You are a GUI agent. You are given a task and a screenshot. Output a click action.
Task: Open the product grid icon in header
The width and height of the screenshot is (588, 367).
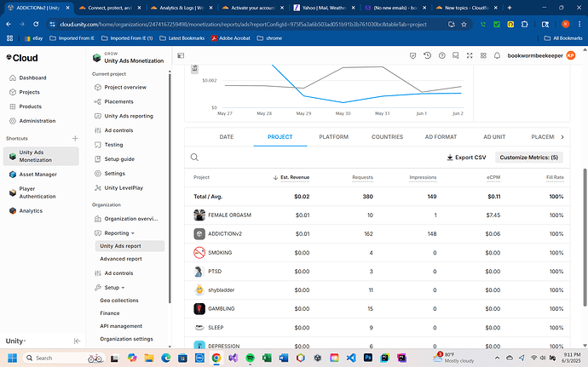(483, 55)
